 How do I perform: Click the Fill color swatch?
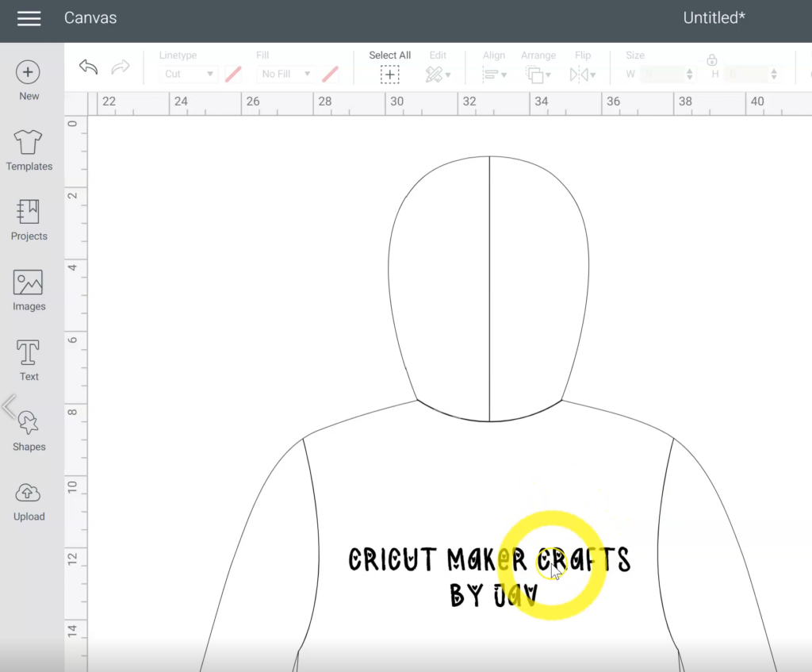pos(330,74)
